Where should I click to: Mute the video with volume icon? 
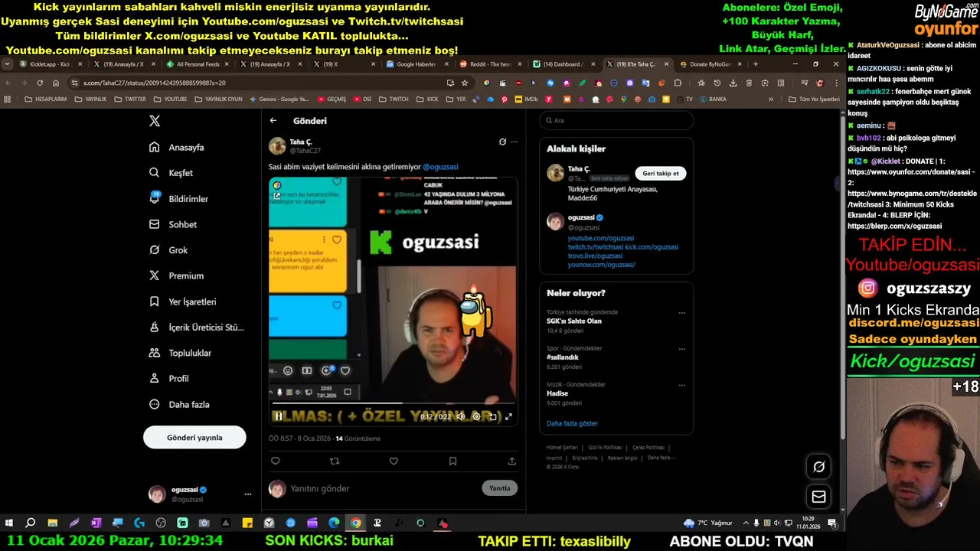(x=461, y=416)
